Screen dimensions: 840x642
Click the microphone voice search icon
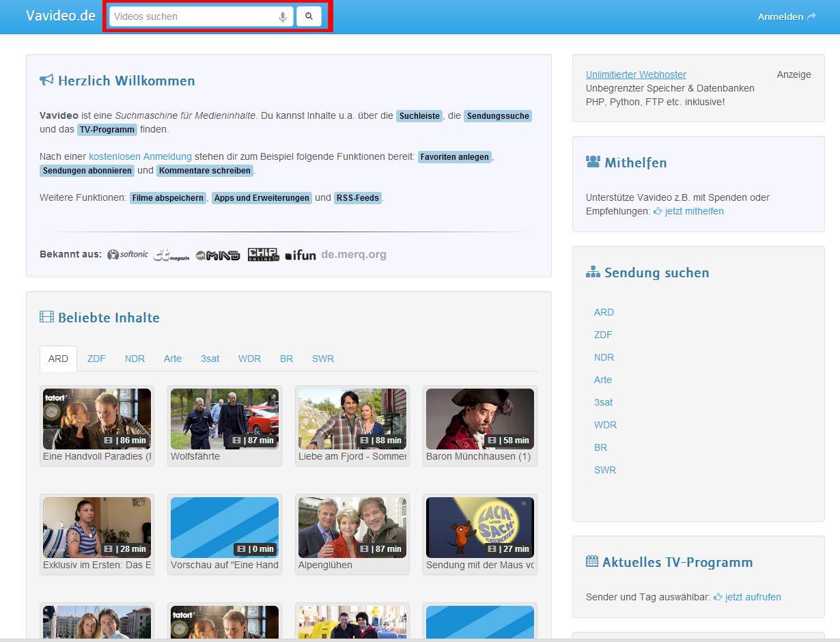283,17
